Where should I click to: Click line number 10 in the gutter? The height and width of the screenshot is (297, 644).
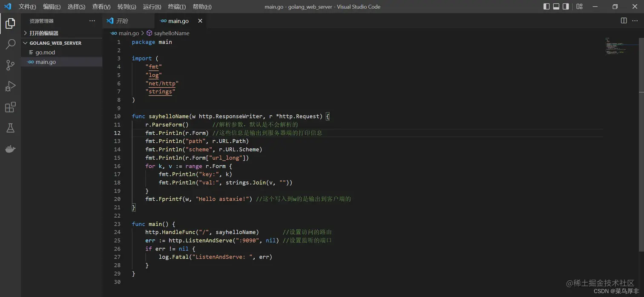click(x=117, y=116)
